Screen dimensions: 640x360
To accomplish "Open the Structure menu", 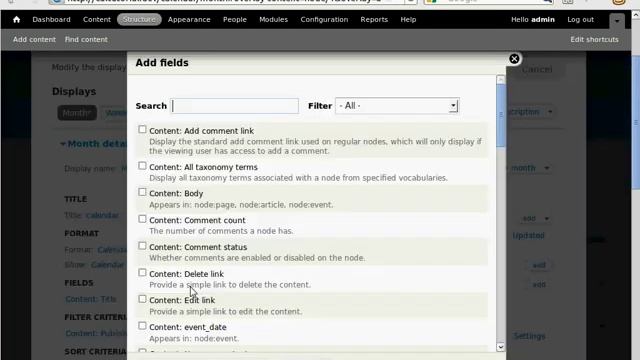I will pos(139,20).
